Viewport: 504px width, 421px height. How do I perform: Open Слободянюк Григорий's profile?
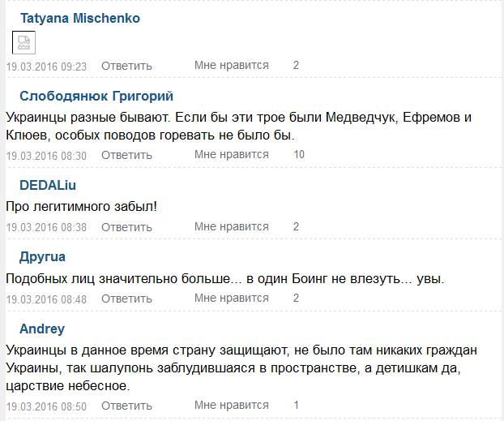point(96,97)
